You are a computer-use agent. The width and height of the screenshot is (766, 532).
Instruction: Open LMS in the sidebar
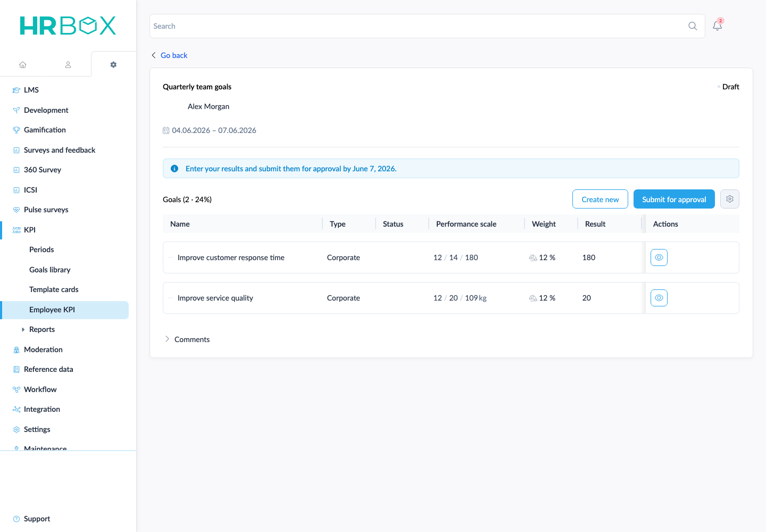(x=31, y=90)
